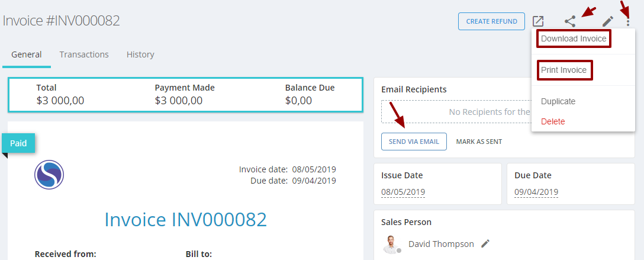Viewport: 644px width, 260px height.
Task: Click the Sales Person heading
Action: pyautogui.click(x=406, y=222)
